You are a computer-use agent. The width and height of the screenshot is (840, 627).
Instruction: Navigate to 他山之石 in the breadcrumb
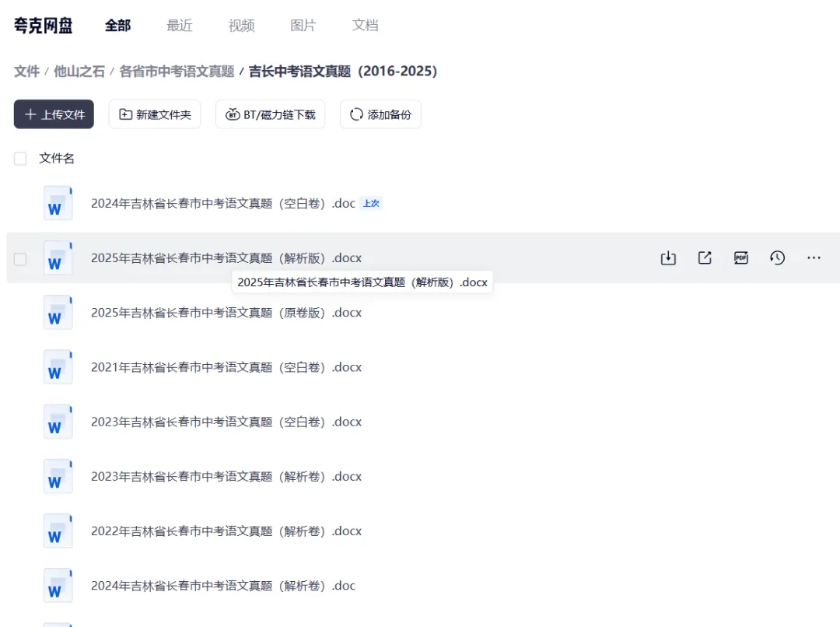pos(77,71)
